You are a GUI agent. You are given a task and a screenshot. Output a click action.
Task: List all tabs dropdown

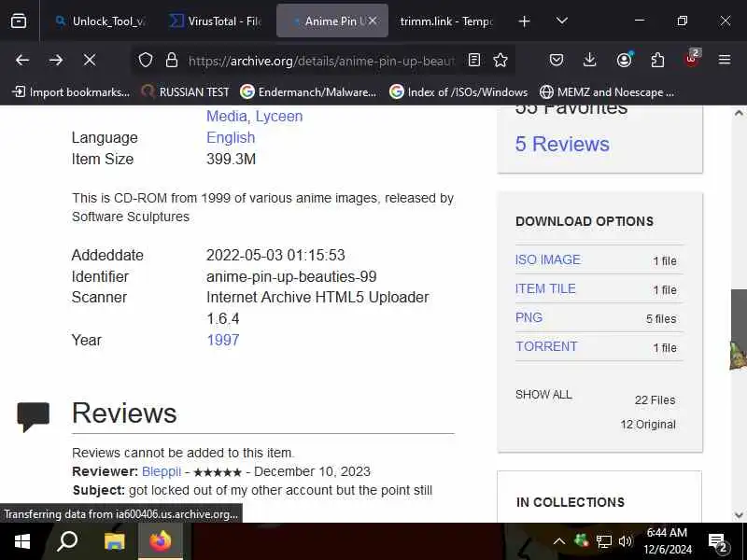pyautogui.click(x=562, y=21)
